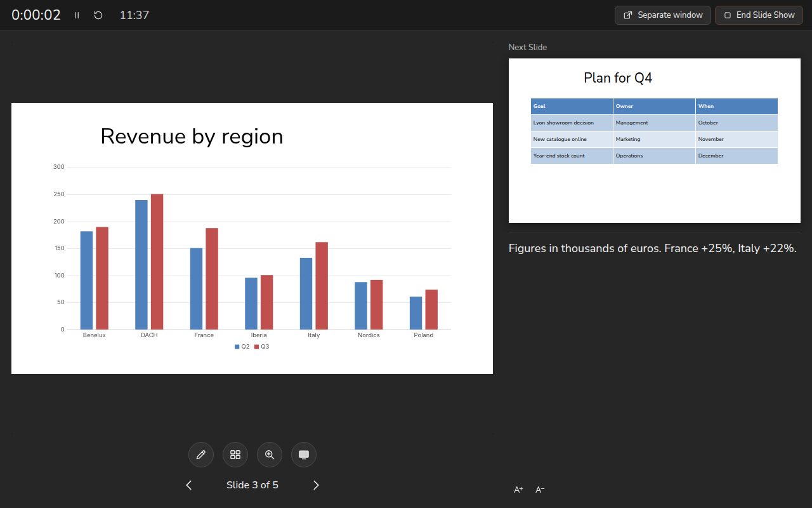Click the Q3 legend entry
Image resolution: width=812 pixels, height=508 pixels.
tap(262, 347)
